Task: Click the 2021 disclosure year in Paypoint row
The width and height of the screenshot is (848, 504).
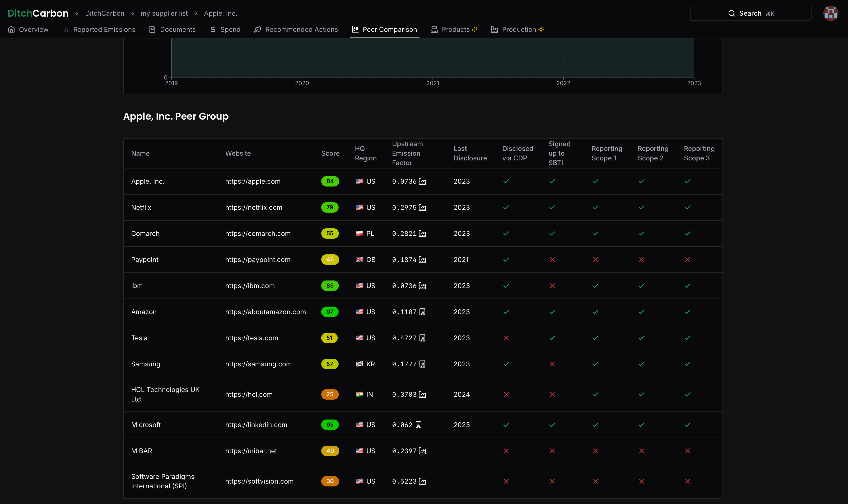Action: coord(461,260)
